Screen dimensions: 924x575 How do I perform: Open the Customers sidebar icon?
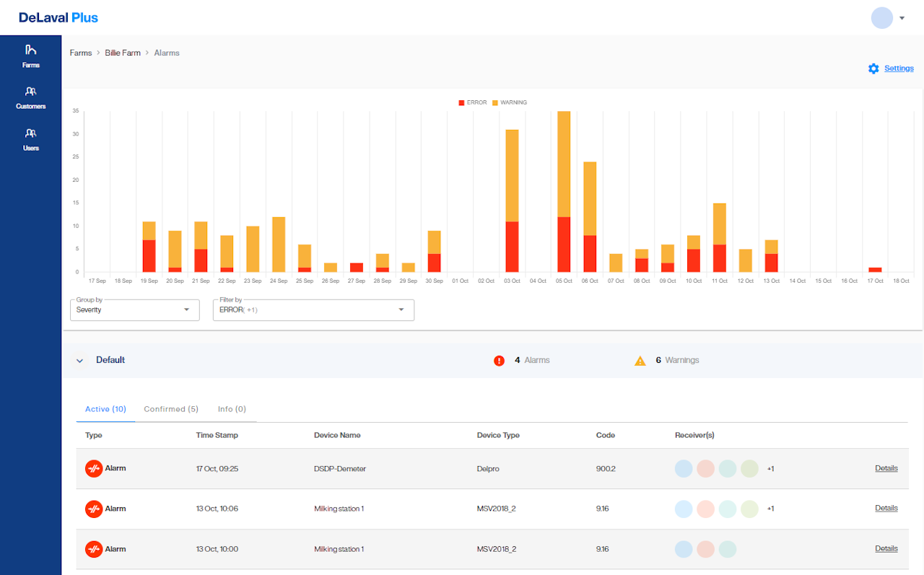coord(30,92)
